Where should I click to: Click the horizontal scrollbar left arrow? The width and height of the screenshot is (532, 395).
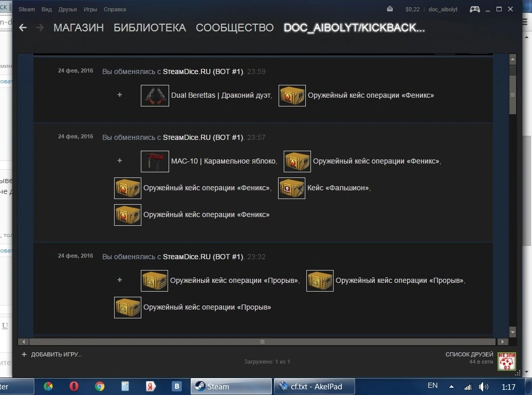click(x=24, y=342)
